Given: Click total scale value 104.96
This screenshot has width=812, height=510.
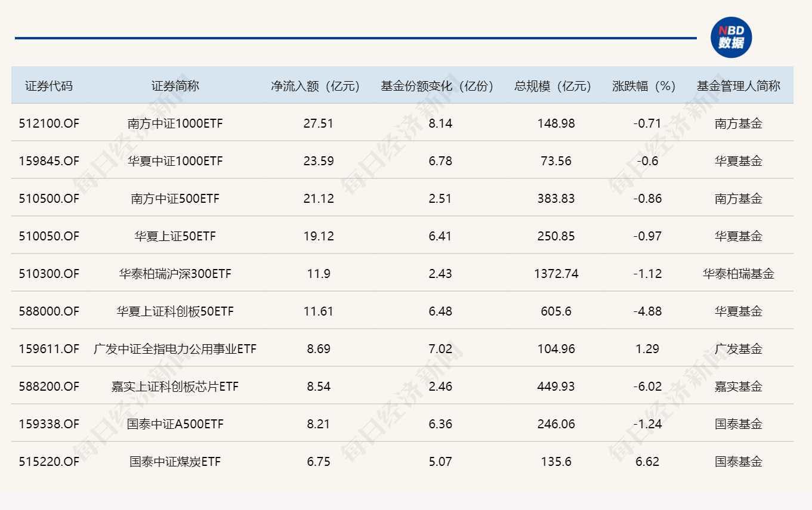Looking at the screenshot, I should click(555, 349).
